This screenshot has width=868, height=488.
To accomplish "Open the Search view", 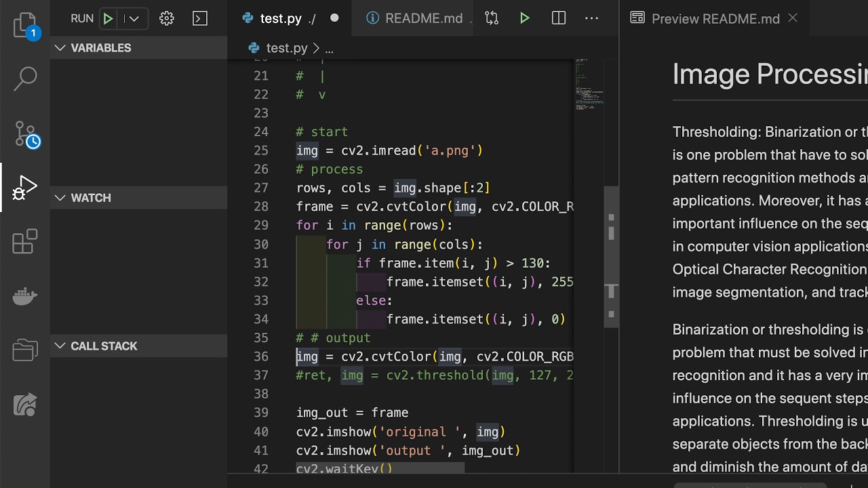I will pyautogui.click(x=26, y=79).
